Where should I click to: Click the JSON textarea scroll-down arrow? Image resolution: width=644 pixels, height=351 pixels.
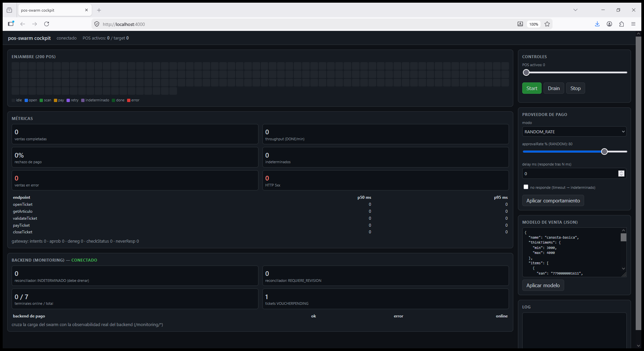(623, 269)
